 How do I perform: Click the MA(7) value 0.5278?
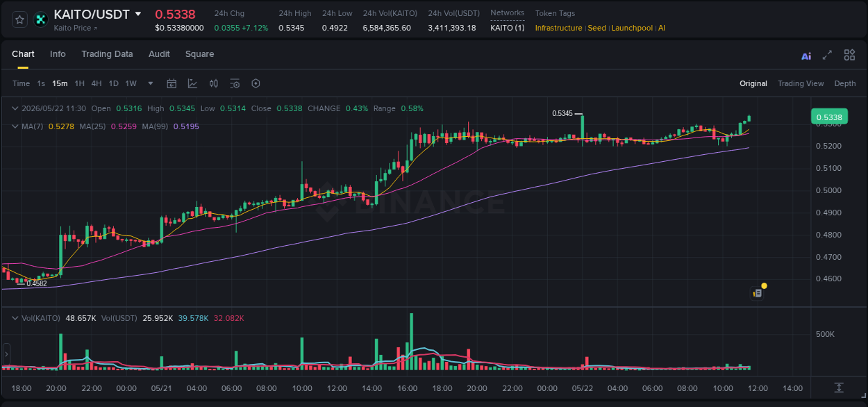[x=60, y=126]
